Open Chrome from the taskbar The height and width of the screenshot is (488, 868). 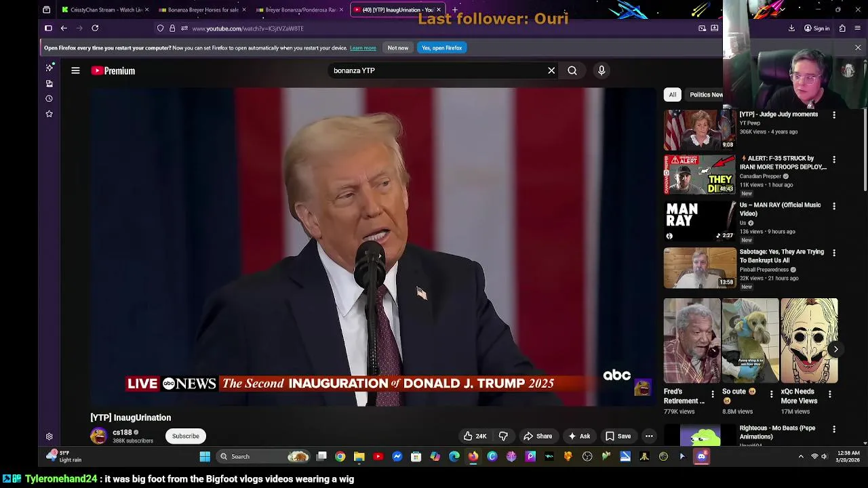click(x=340, y=456)
